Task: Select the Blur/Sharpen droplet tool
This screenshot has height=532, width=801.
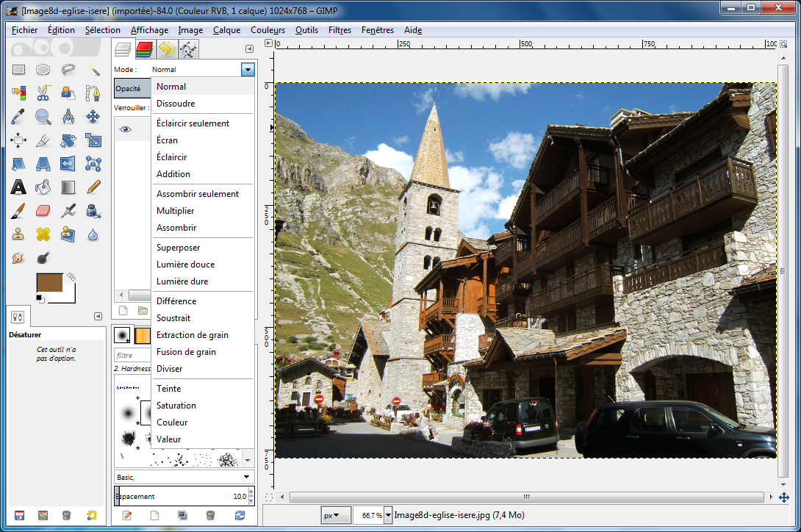Action: click(93, 234)
